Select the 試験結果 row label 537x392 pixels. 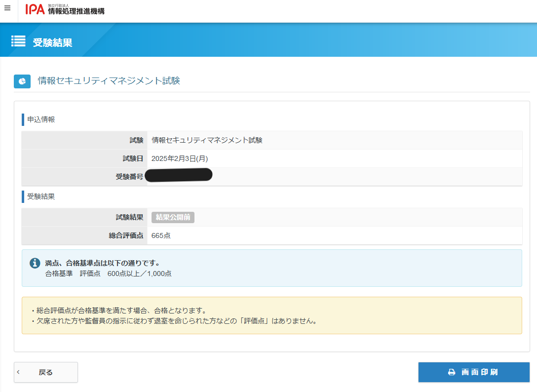(130, 217)
